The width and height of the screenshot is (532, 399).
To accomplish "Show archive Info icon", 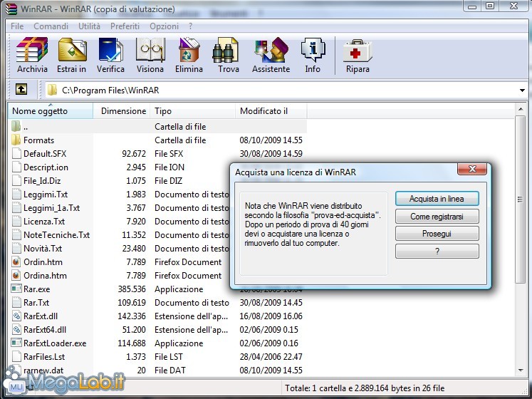I will click(x=313, y=51).
